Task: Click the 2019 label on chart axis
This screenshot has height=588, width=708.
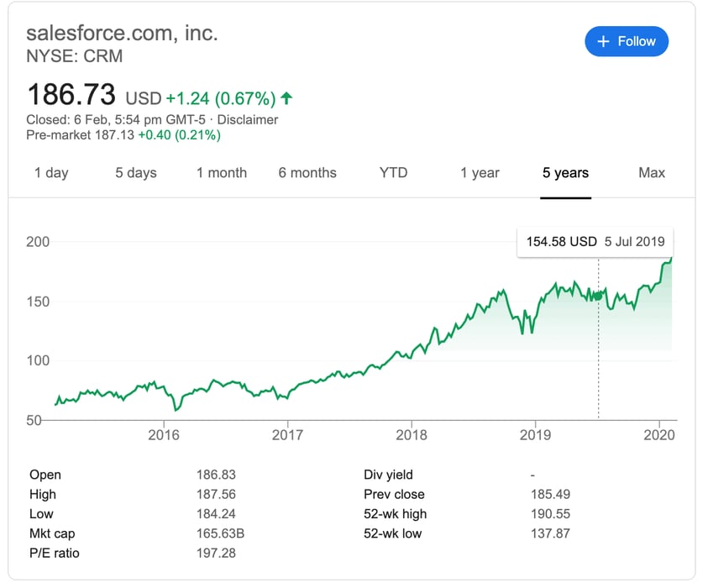Action: 535,435
